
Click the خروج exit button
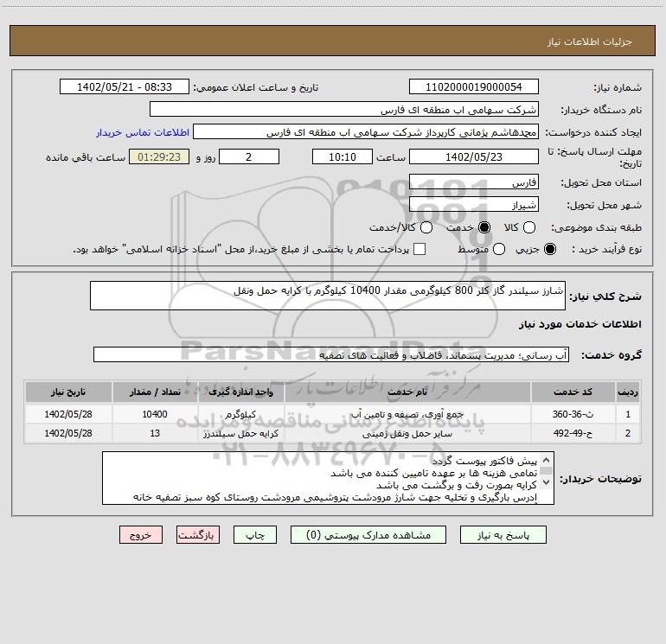pyautogui.click(x=141, y=535)
